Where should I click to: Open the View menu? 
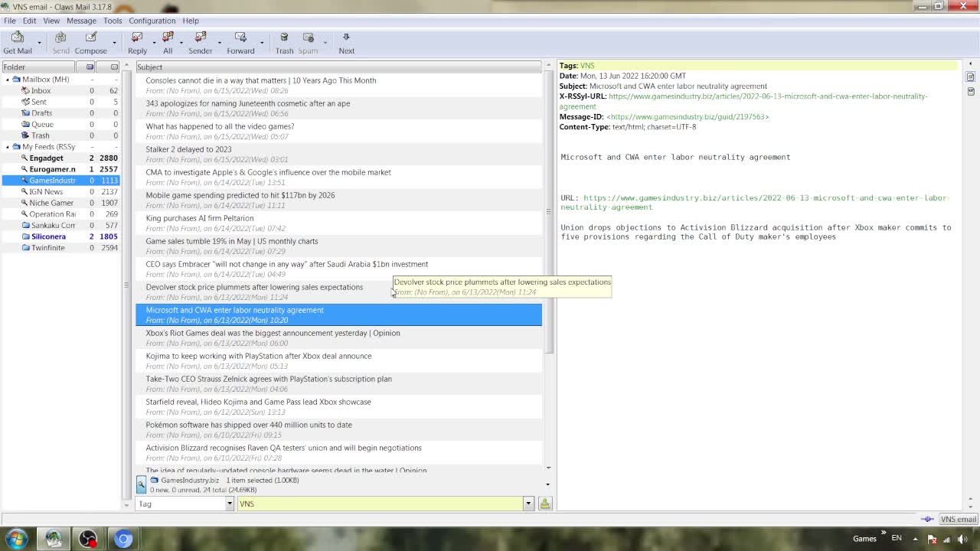pyautogui.click(x=51, y=21)
